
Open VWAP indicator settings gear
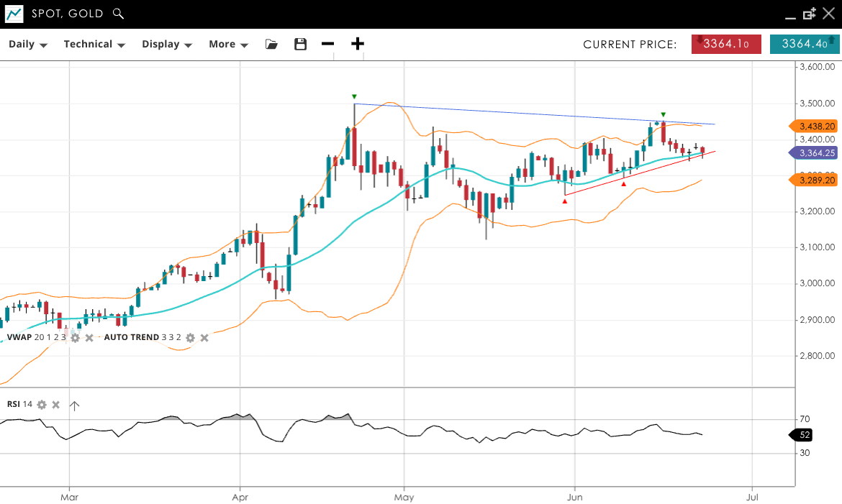point(75,337)
